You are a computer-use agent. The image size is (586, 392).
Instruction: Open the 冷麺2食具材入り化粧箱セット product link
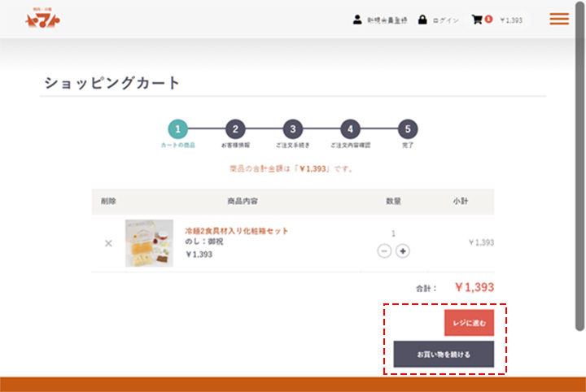tap(237, 231)
